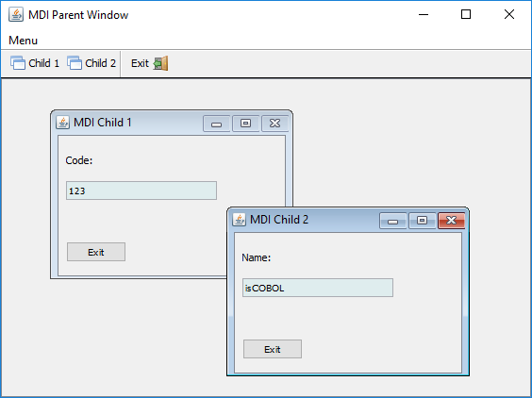Click the Java icon in MDI Child 2 title bar
532x398 pixels.
(239, 220)
